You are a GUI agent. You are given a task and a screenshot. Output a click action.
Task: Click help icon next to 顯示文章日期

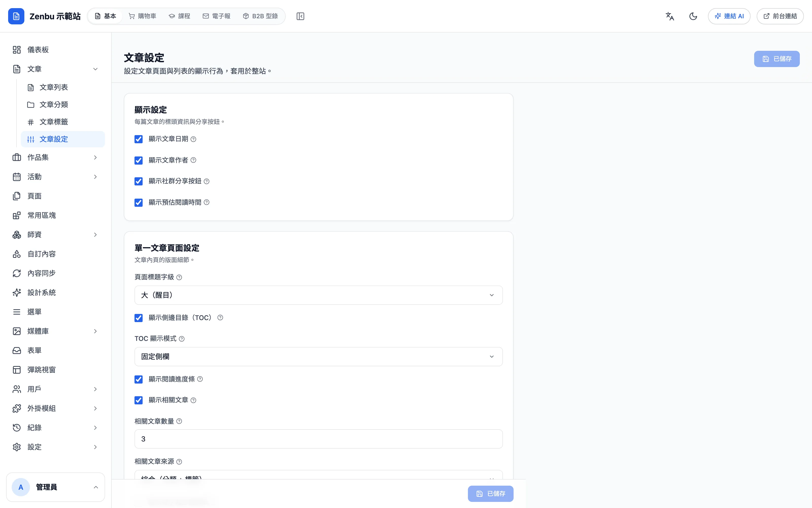coord(193,139)
